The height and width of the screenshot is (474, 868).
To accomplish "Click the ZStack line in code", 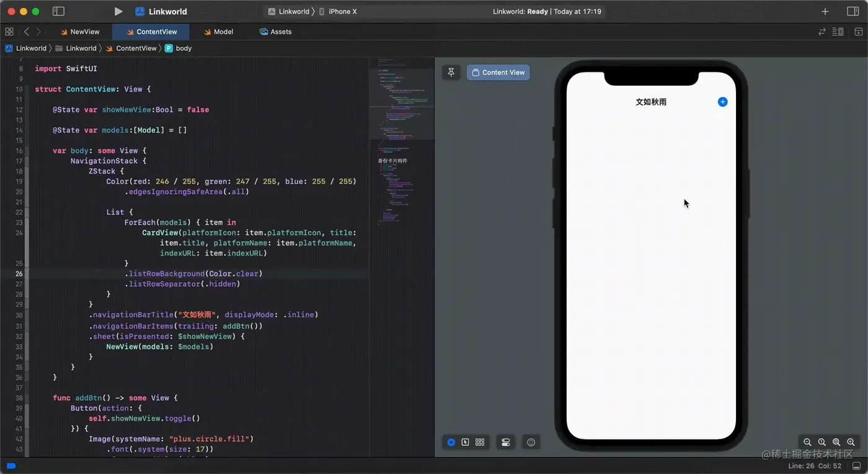I will tap(106, 171).
